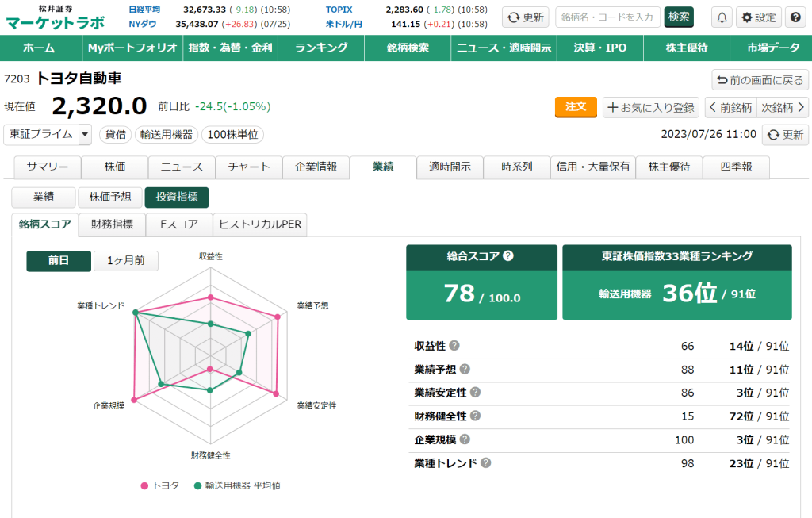This screenshot has width=812, height=518.
Task: Select 1ヶ月前 radar comparison toggle
Action: (x=126, y=260)
